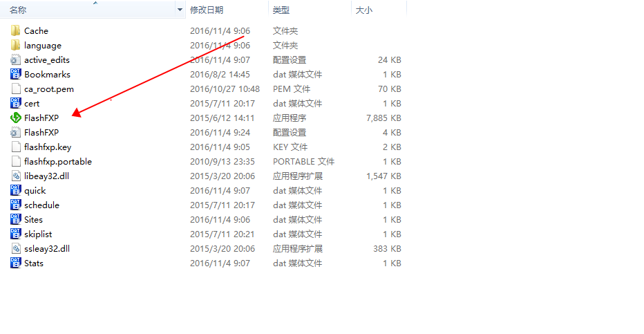Click the active_edits file name
644x334 pixels.
coord(47,60)
